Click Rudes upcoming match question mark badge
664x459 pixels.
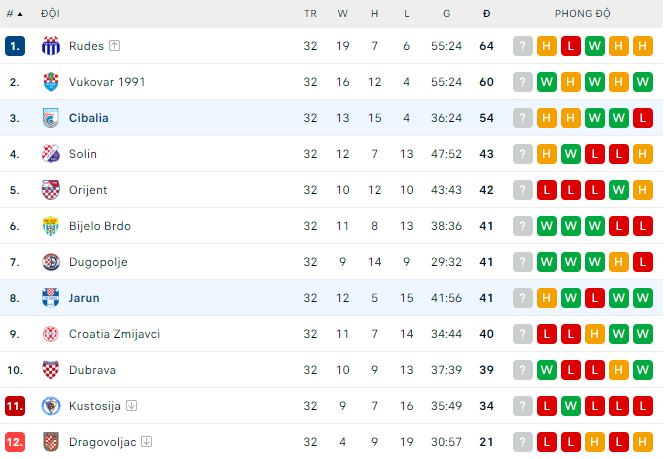coord(523,46)
